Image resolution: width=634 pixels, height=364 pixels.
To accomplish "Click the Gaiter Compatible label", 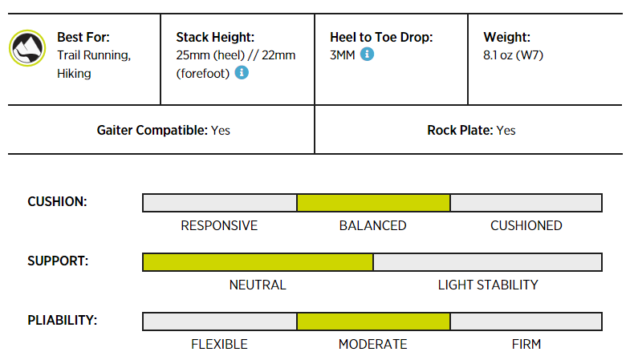I will coord(152,130).
